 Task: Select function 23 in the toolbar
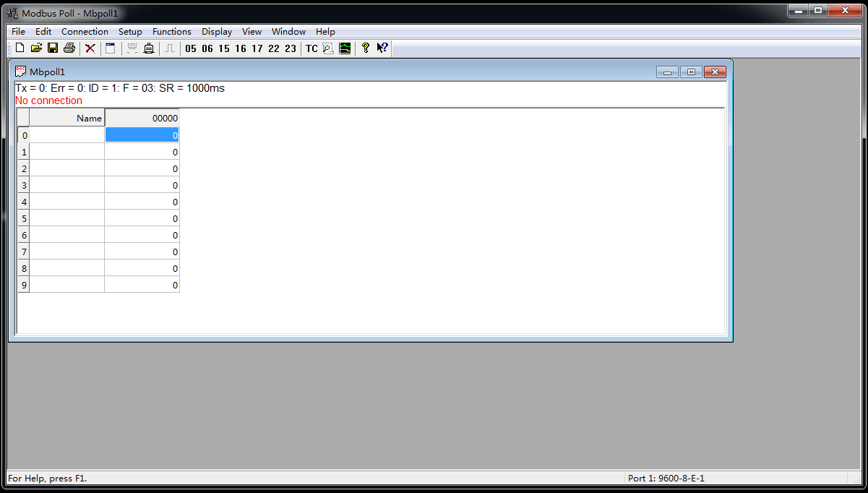point(291,48)
